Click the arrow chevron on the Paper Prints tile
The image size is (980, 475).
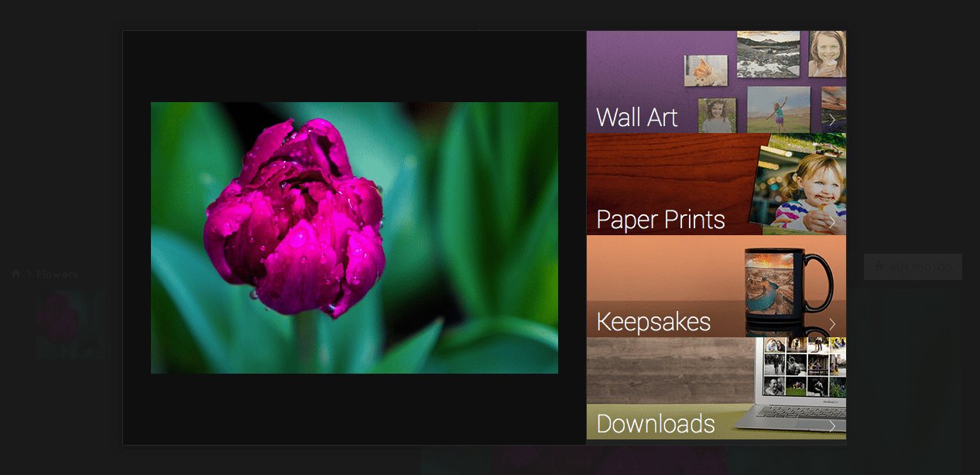[832, 222]
